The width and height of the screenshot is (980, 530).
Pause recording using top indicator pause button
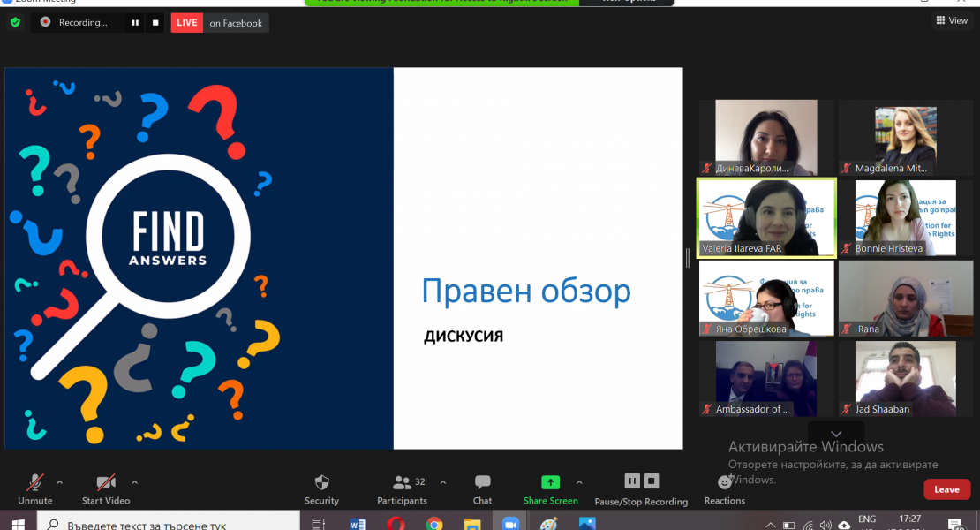coord(135,22)
